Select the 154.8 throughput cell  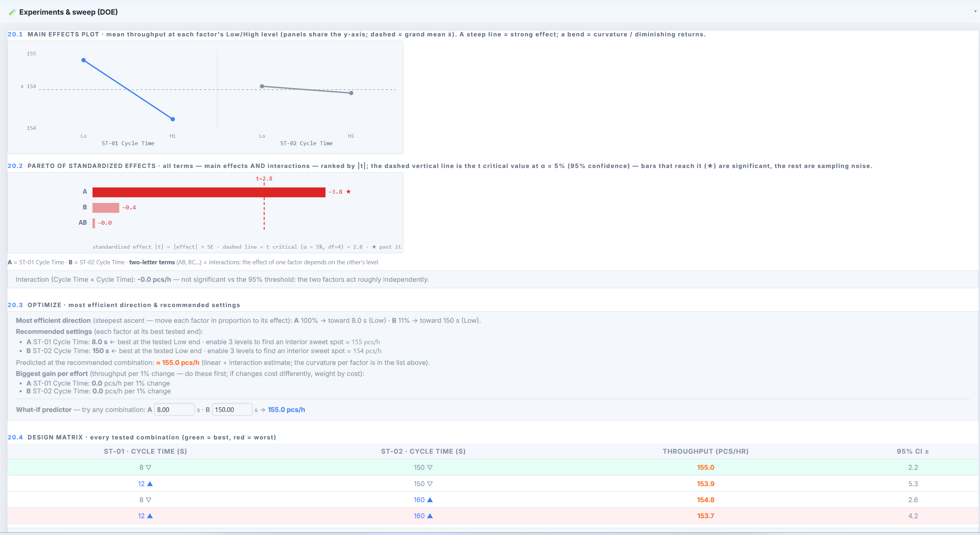(x=706, y=500)
